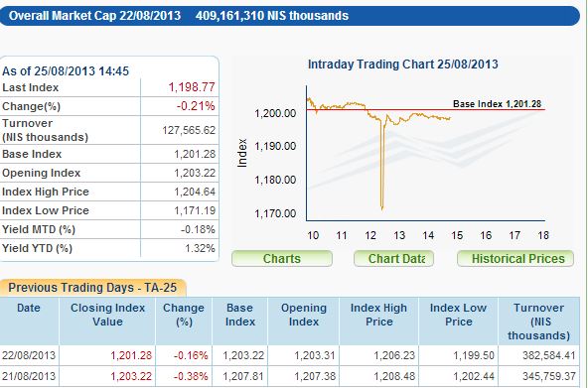The width and height of the screenshot is (588, 388).
Task: Click the 15 hour mark on chart axis
Action: [457, 235]
